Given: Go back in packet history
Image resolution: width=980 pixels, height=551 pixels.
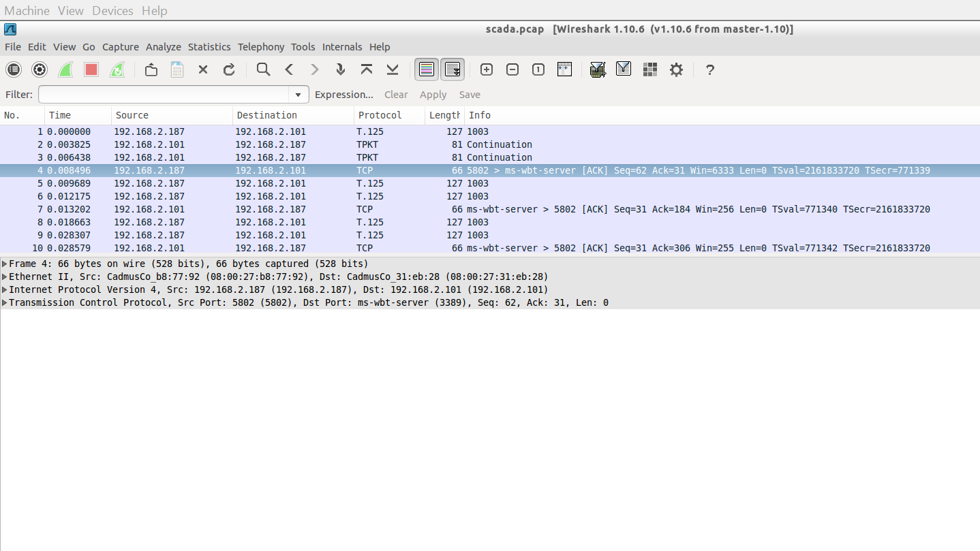Looking at the screenshot, I should (289, 69).
